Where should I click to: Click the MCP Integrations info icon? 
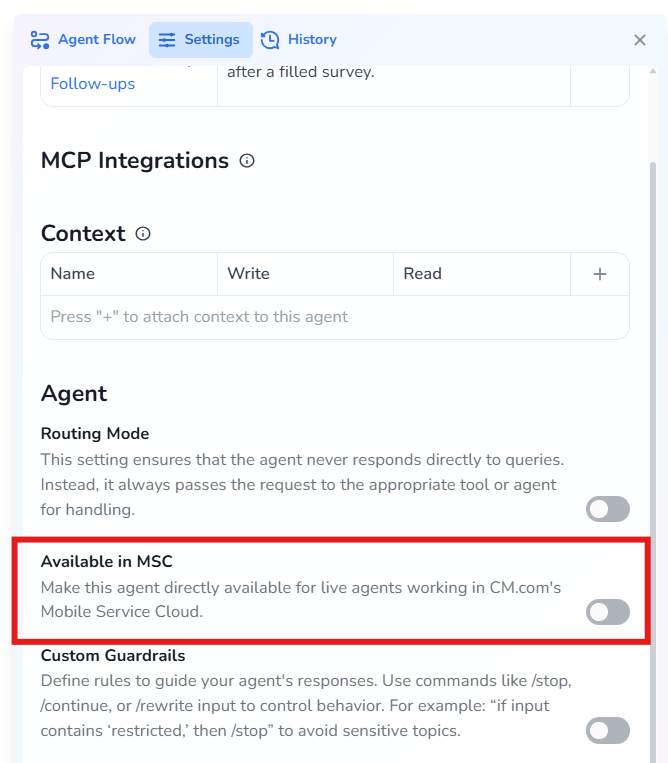tap(247, 160)
